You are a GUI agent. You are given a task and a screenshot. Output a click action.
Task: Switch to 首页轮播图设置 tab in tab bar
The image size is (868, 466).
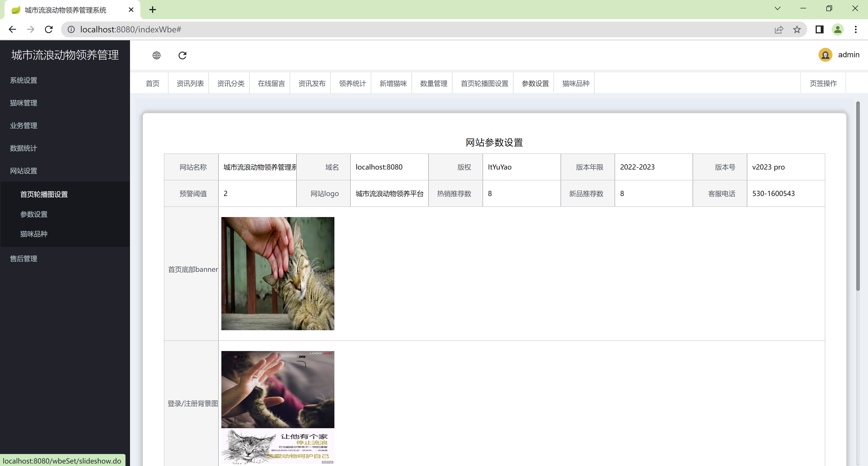[x=485, y=83]
